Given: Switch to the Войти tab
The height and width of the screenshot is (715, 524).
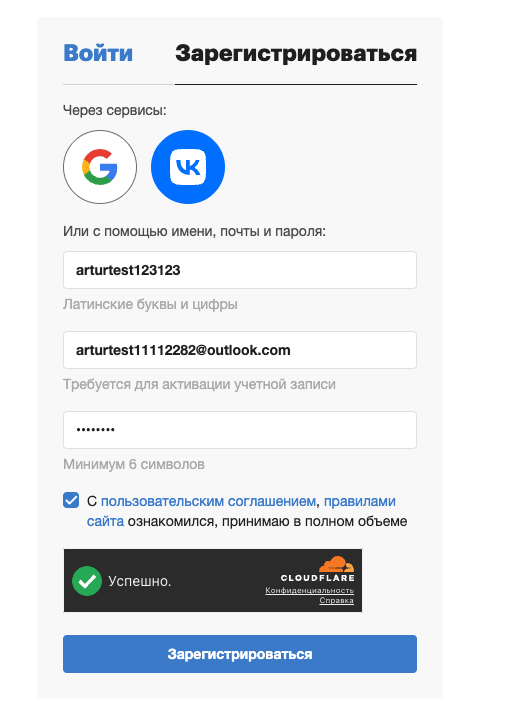Looking at the screenshot, I should pos(98,53).
